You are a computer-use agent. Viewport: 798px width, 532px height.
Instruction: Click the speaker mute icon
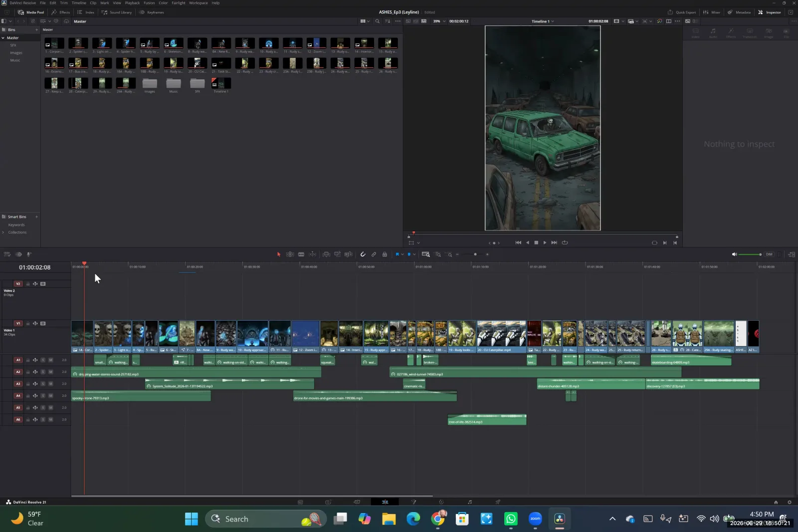734,254
